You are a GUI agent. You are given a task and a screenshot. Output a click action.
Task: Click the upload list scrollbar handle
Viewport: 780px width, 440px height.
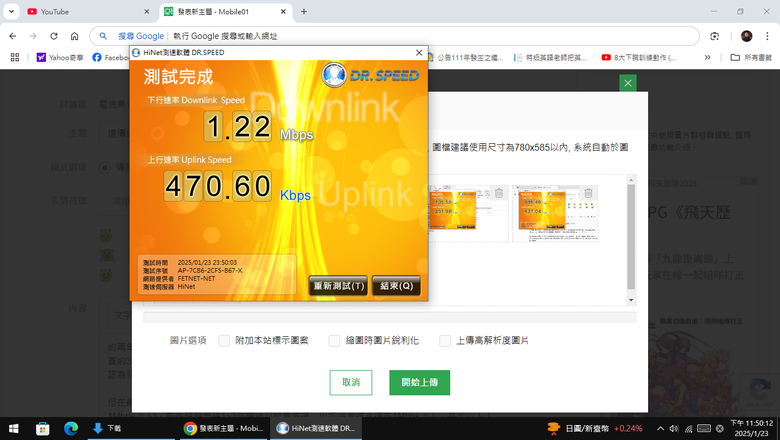[631, 237]
